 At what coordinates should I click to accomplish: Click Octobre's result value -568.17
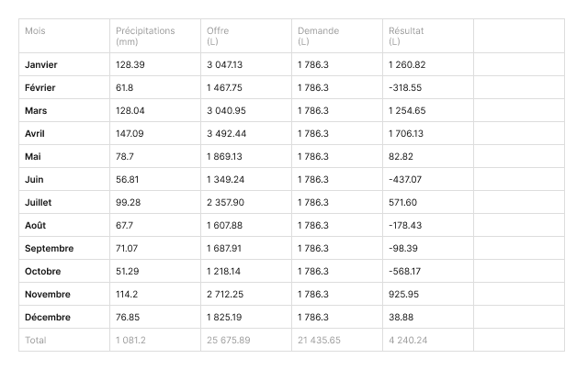pos(405,272)
